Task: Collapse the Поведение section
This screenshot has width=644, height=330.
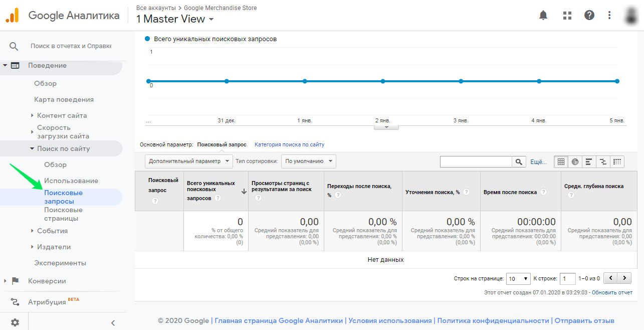Action: click(x=5, y=65)
